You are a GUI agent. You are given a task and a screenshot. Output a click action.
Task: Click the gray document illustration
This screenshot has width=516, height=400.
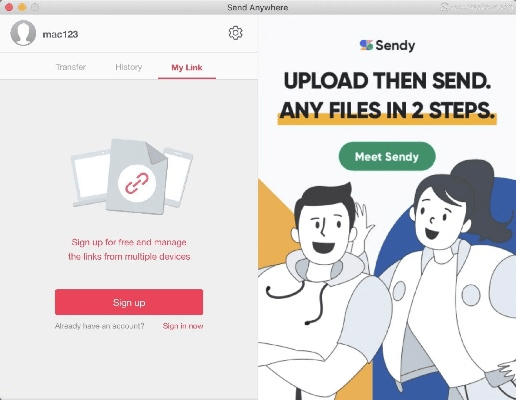coord(137,176)
